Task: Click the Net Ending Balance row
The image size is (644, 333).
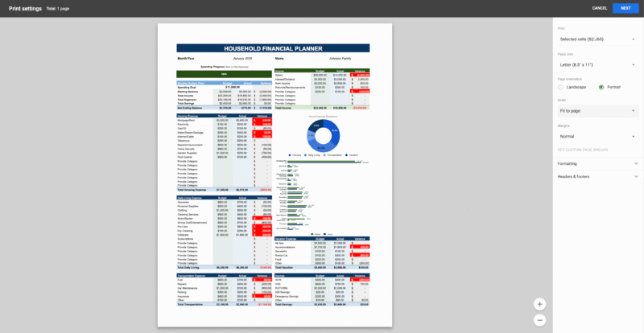Action: [x=225, y=108]
